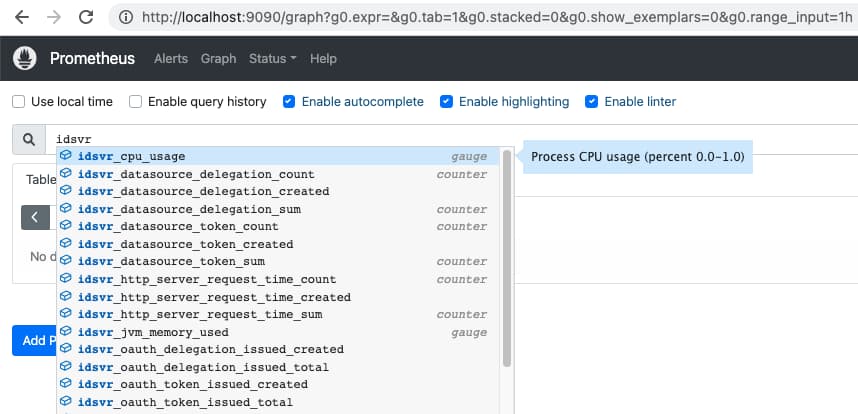The width and height of the screenshot is (858, 414).
Task: Switch to the Table tab
Action: (41, 180)
